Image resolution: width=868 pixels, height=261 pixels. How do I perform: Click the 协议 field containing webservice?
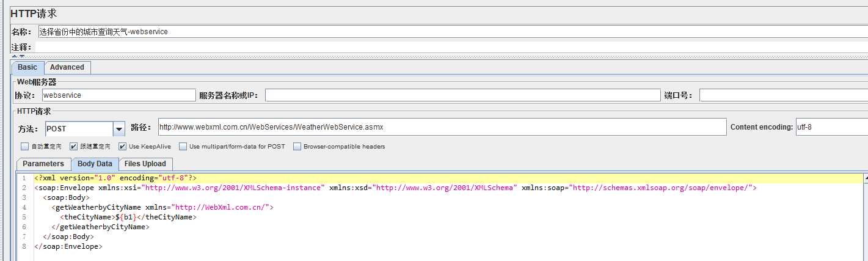click(119, 95)
